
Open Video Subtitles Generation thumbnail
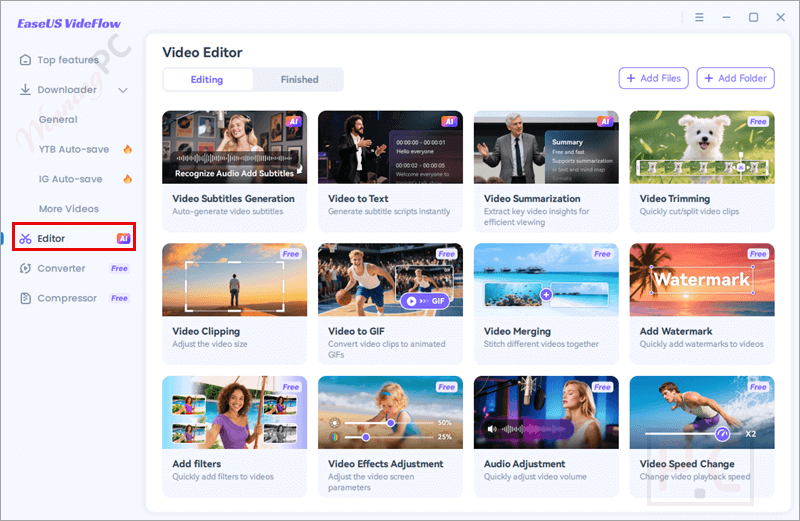point(233,147)
